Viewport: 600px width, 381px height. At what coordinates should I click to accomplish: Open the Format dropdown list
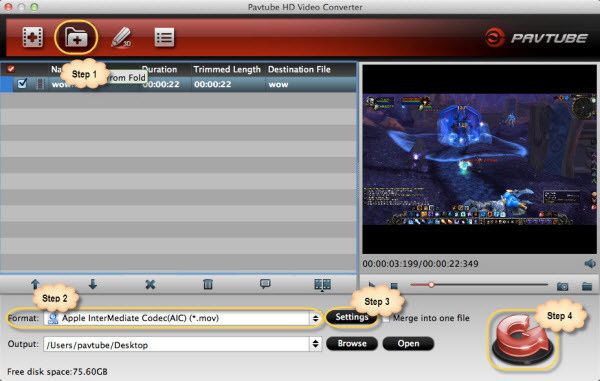(315, 318)
